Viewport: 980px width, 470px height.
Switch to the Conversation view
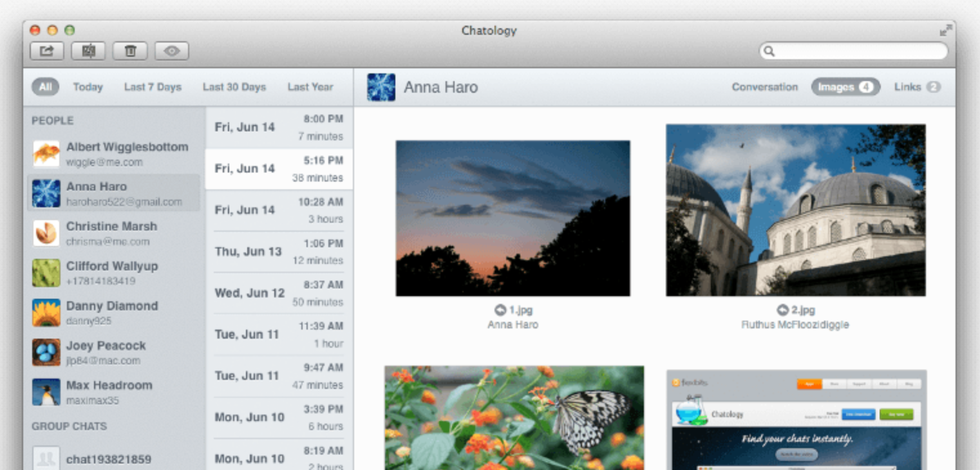(764, 87)
